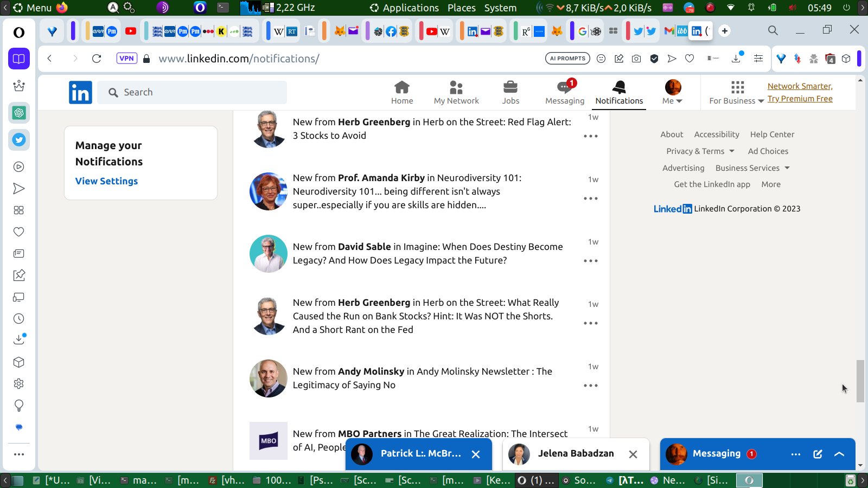
Task: Open the browser downloads icon in toolbar
Action: pos(736,59)
